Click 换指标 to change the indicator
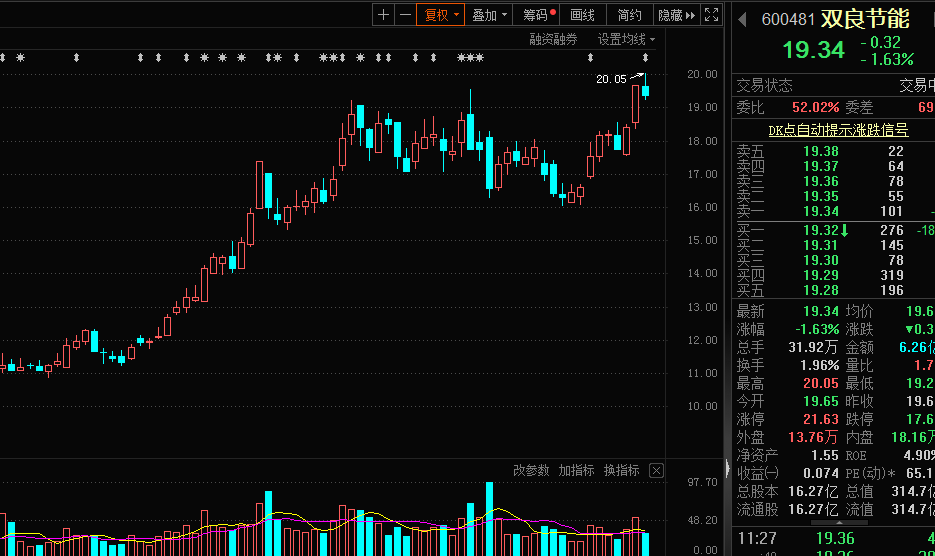Image resolution: width=935 pixels, height=556 pixels. pyautogui.click(x=621, y=471)
